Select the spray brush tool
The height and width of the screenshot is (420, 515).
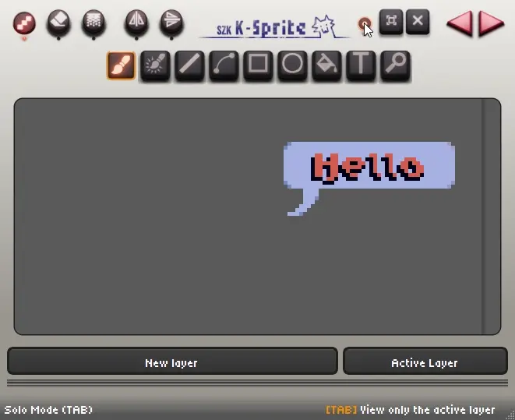pos(155,65)
